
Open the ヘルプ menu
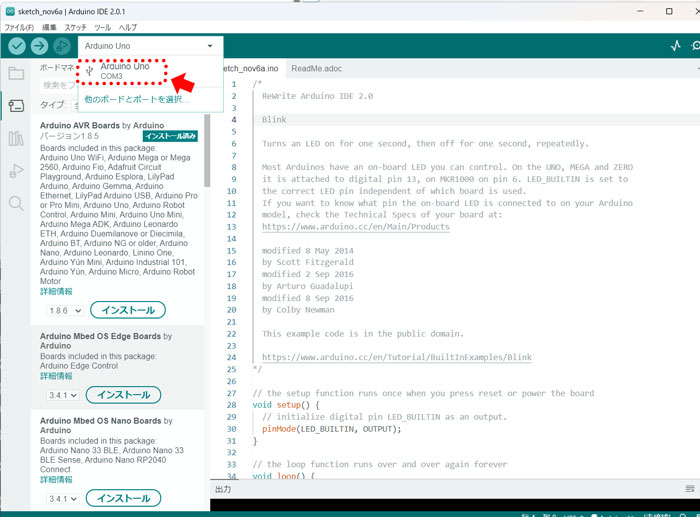click(x=128, y=27)
